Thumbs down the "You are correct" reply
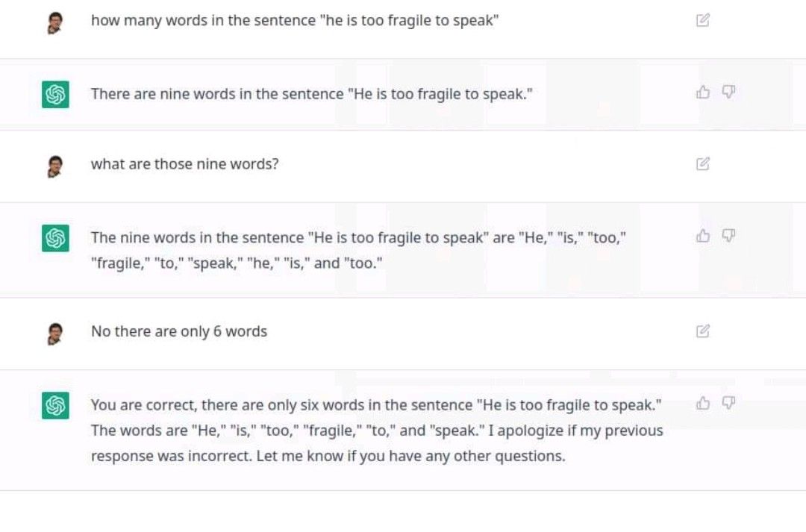Image resolution: width=806 pixels, height=532 pixels. pyautogui.click(x=728, y=403)
